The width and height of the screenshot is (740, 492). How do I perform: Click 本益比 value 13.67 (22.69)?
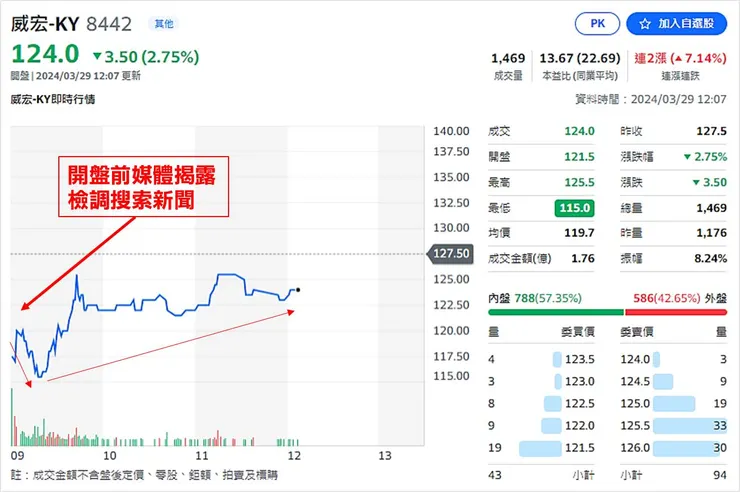coord(580,58)
